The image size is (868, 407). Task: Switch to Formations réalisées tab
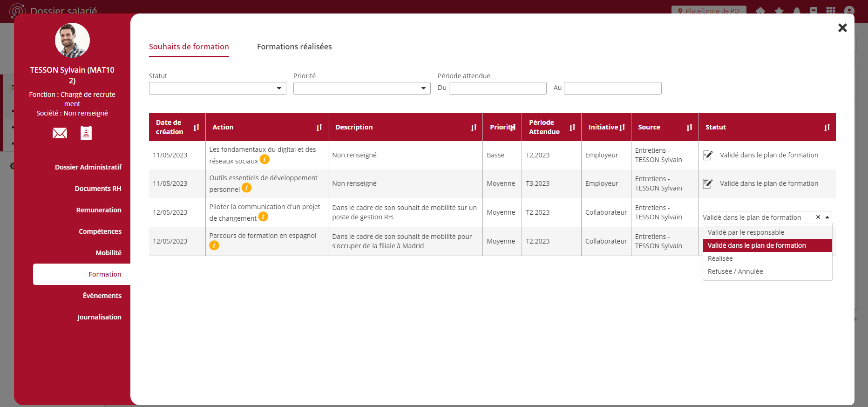pyautogui.click(x=294, y=47)
